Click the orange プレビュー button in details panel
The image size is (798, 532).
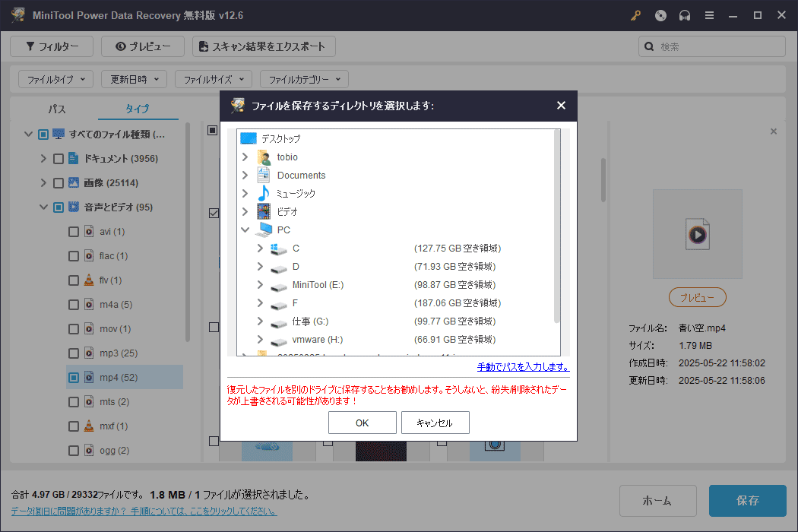[x=697, y=297]
